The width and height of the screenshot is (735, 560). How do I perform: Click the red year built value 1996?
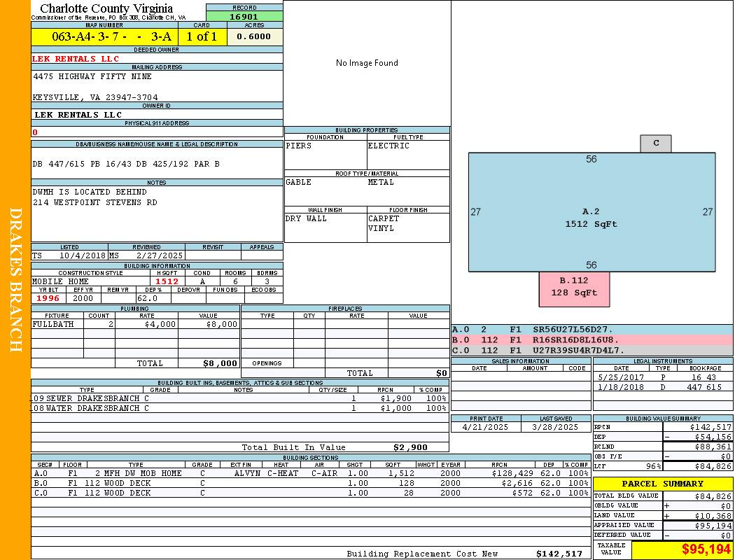pyautogui.click(x=48, y=298)
